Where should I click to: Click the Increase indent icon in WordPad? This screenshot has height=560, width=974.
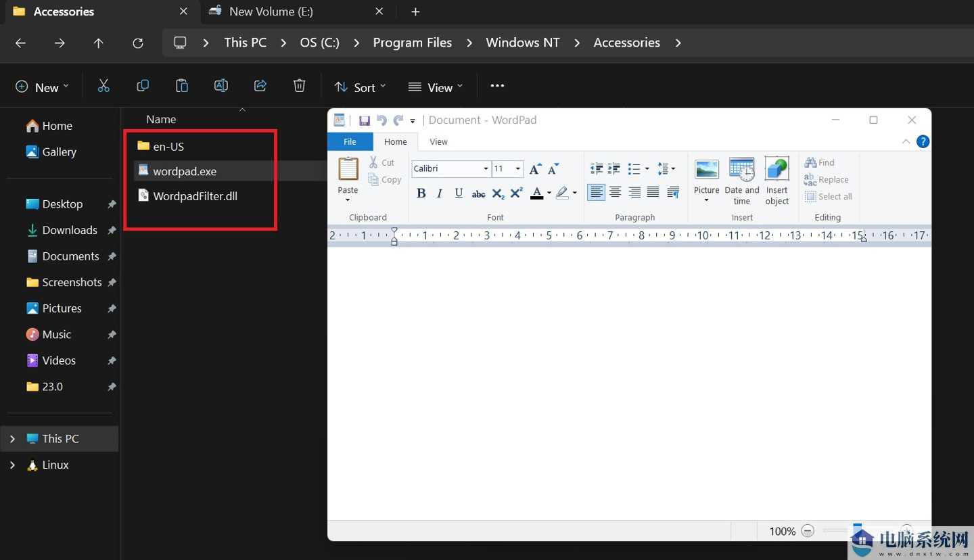[x=613, y=168]
